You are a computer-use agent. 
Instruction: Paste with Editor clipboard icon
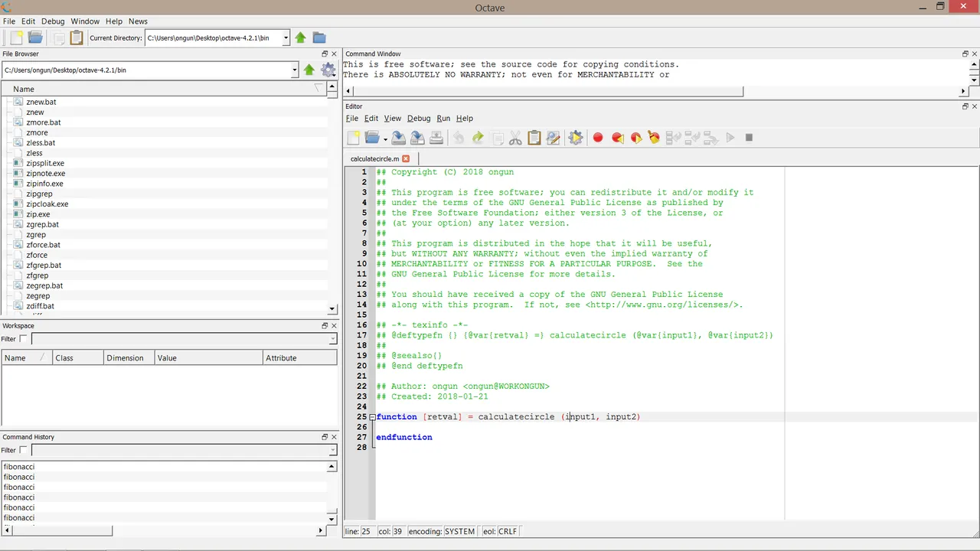(x=534, y=138)
